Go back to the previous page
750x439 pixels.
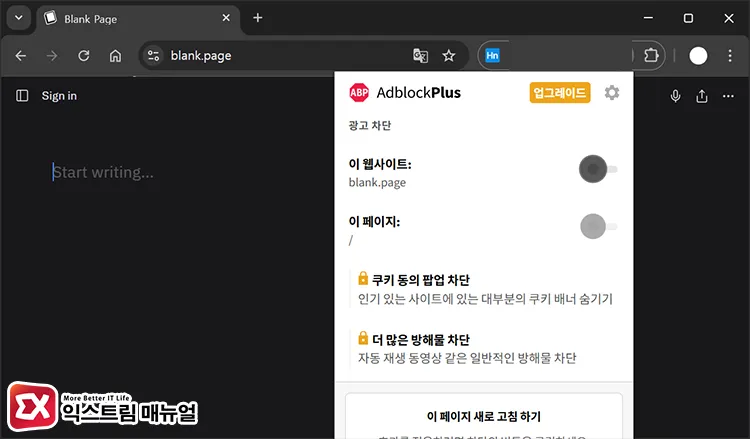pyautogui.click(x=21, y=56)
